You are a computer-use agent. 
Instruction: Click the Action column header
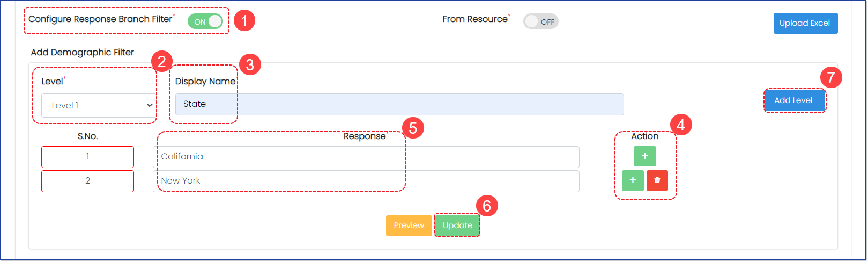pos(644,136)
